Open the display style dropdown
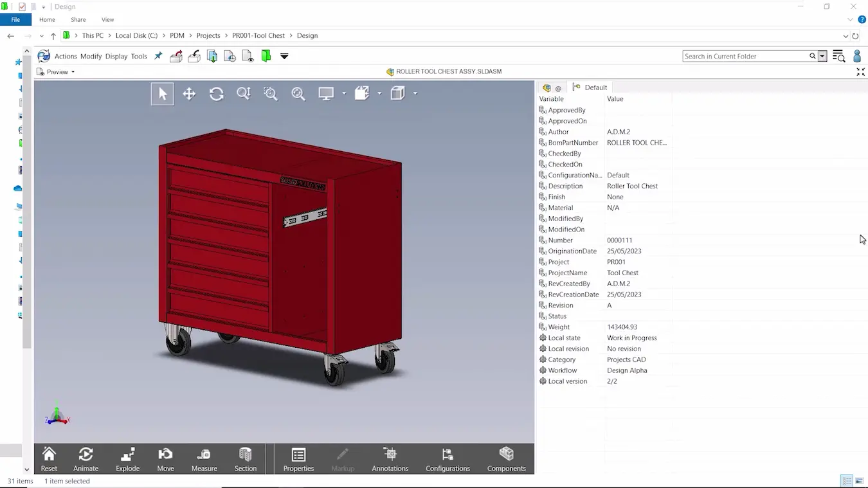 (x=343, y=94)
